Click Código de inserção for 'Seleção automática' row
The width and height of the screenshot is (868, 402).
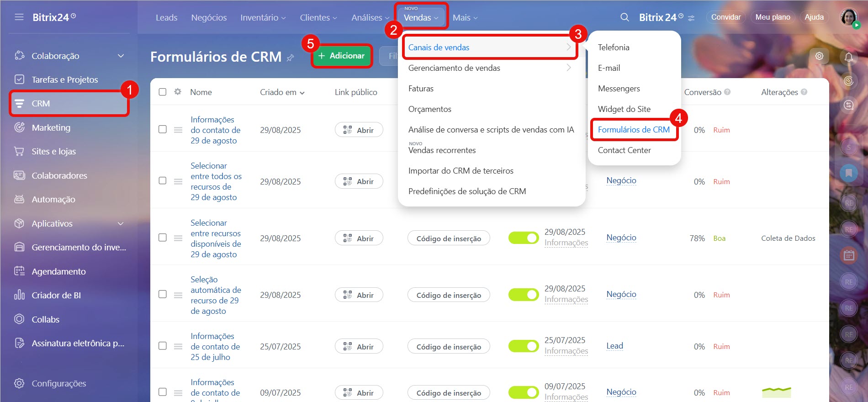pyautogui.click(x=449, y=295)
